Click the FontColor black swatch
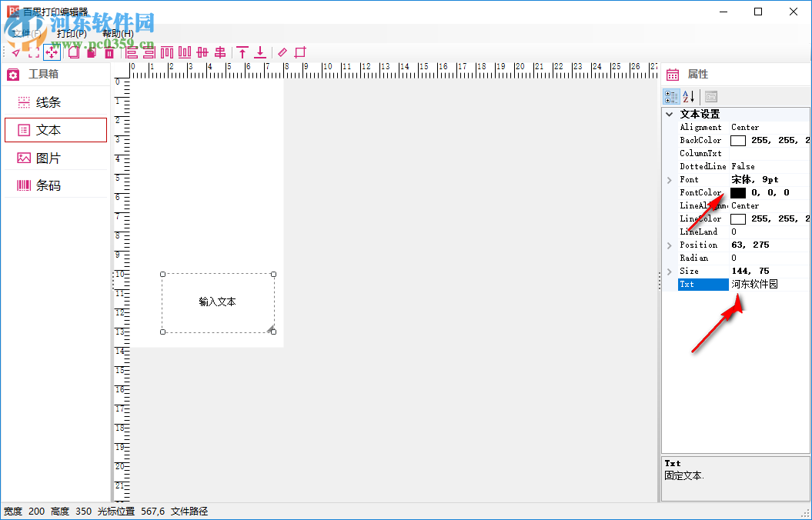Image resolution: width=812 pixels, height=520 pixels. [x=738, y=192]
